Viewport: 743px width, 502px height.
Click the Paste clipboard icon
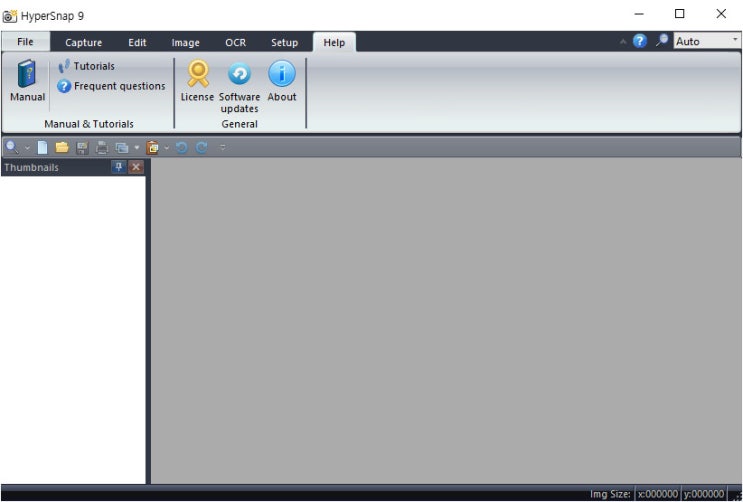click(153, 148)
